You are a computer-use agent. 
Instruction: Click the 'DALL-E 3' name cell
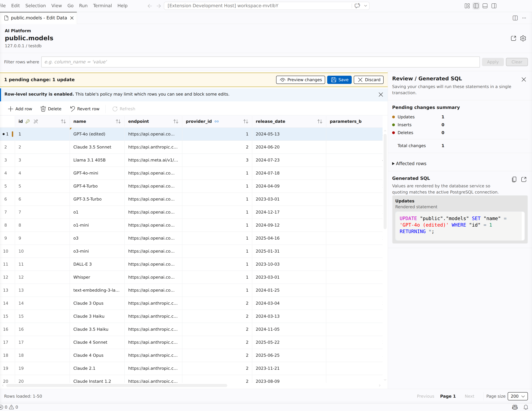(97, 264)
